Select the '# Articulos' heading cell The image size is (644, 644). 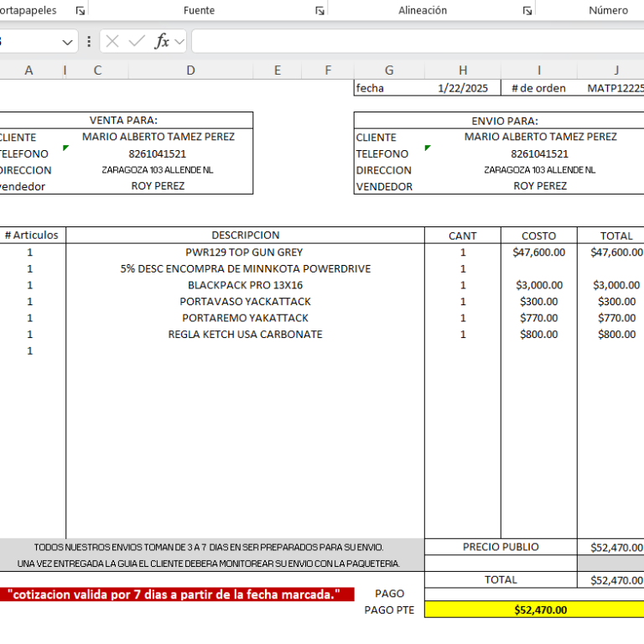(32, 235)
